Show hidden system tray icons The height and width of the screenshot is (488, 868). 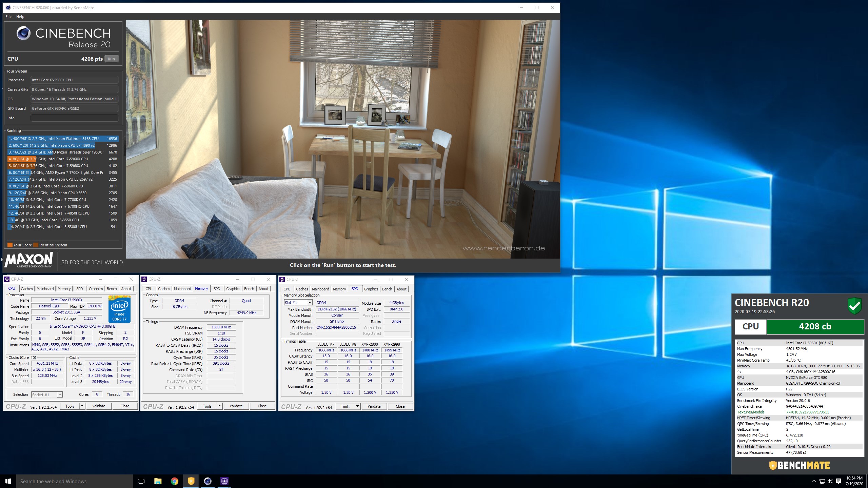[x=814, y=481]
